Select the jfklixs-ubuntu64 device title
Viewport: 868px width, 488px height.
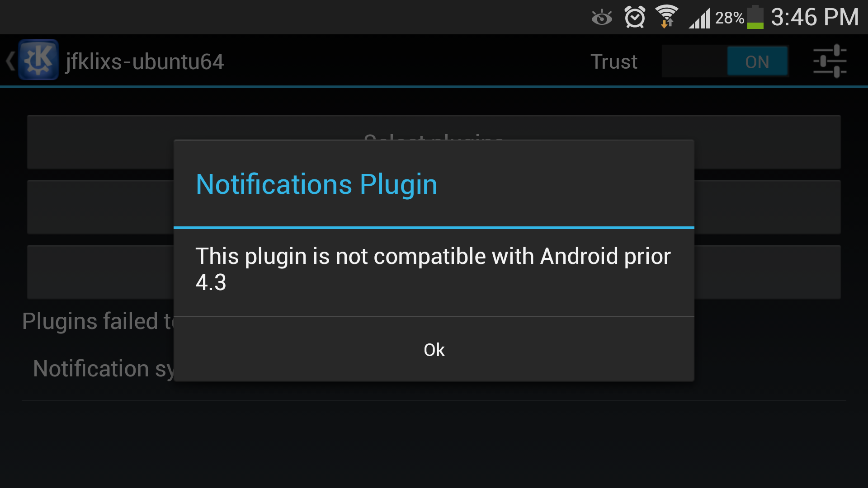[145, 61]
